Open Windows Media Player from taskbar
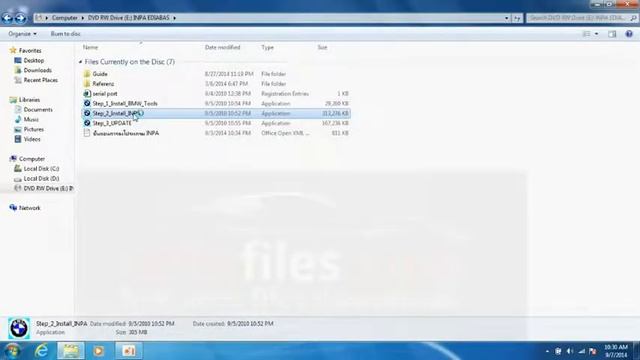 pos(99,351)
